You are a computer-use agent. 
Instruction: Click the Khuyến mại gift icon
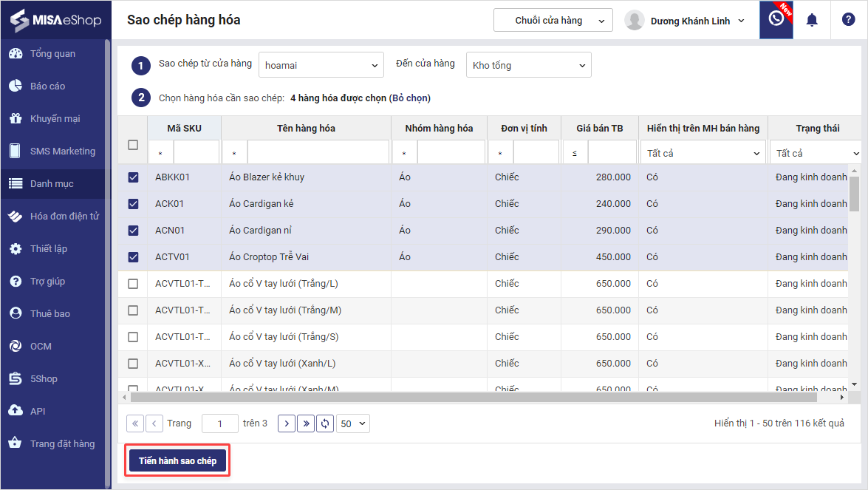(16, 118)
